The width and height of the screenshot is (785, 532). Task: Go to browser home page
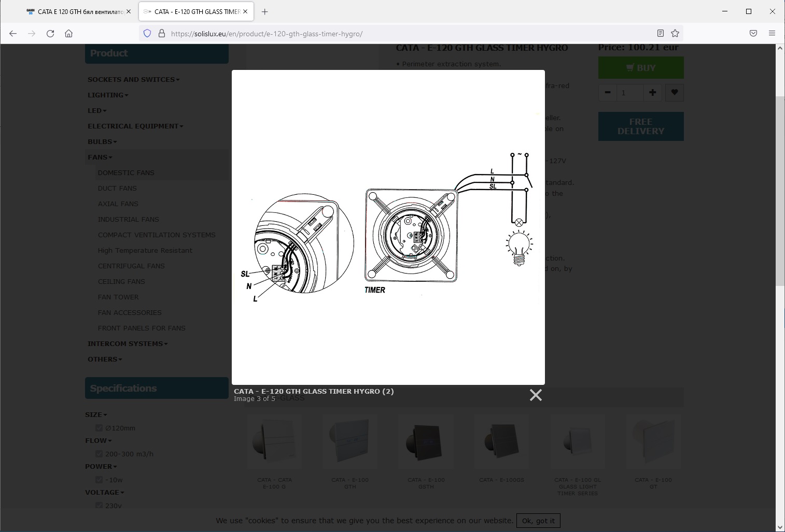68,34
